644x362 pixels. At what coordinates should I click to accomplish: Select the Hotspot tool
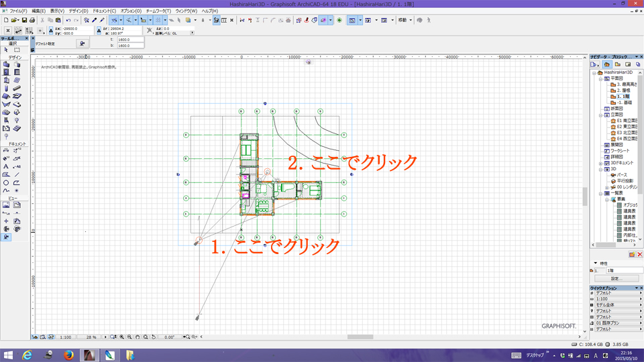pos(17,191)
